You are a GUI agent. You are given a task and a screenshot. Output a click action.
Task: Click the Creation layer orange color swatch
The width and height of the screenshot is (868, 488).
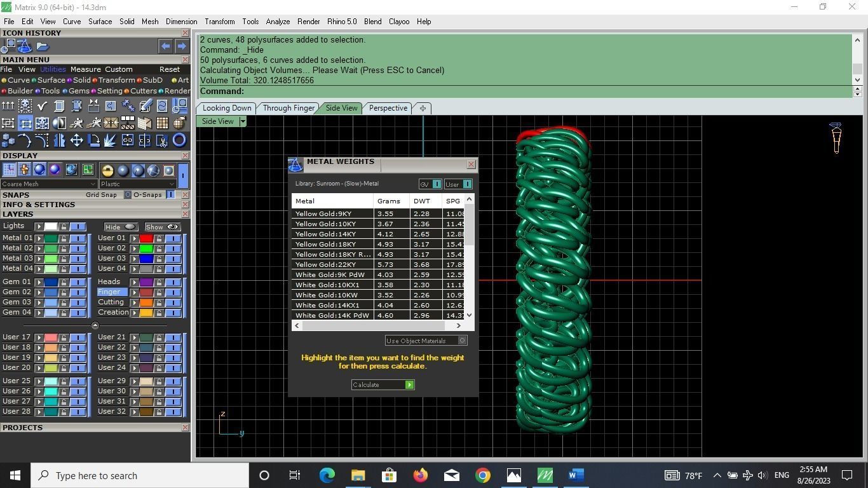coord(146,313)
